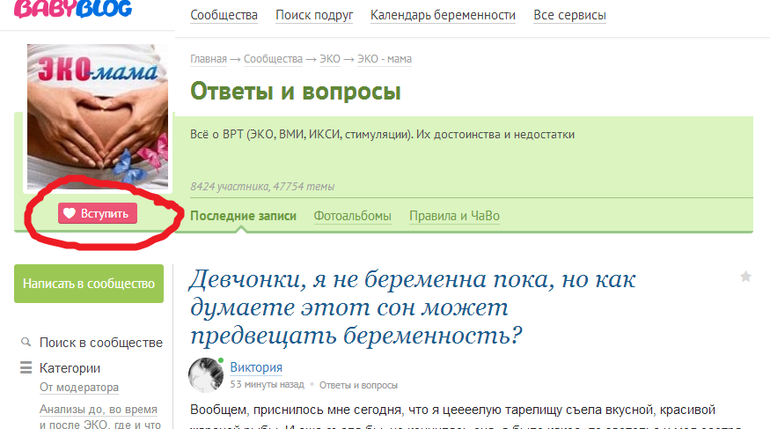Go to ЭКО breadcrumb link
This screenshot has width=770, height=429.
pyautogui.click(x=330, y=59)
